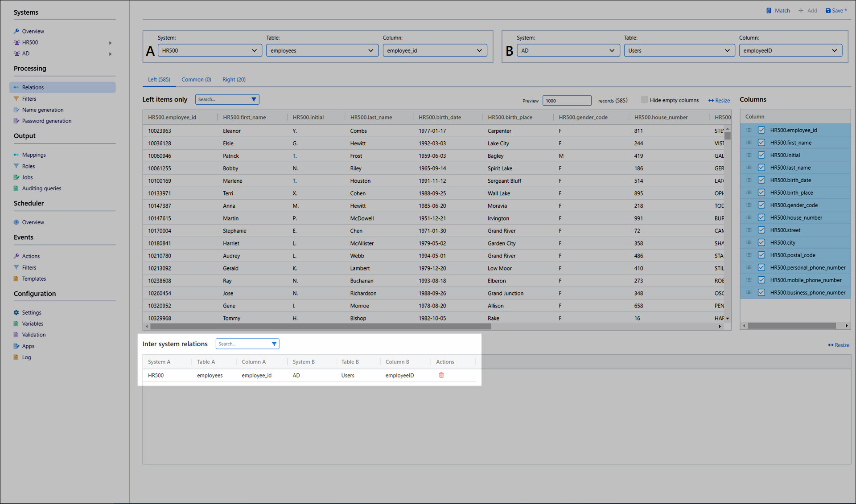Open Auditing queries in Output section
The height and width of the screenshot is (504, 856).
pos(41,188)
